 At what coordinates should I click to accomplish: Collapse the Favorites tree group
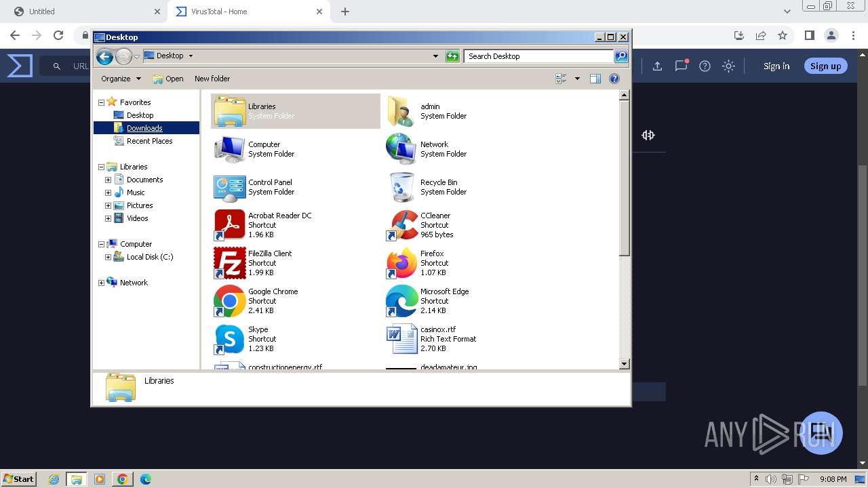pos(102,102)
